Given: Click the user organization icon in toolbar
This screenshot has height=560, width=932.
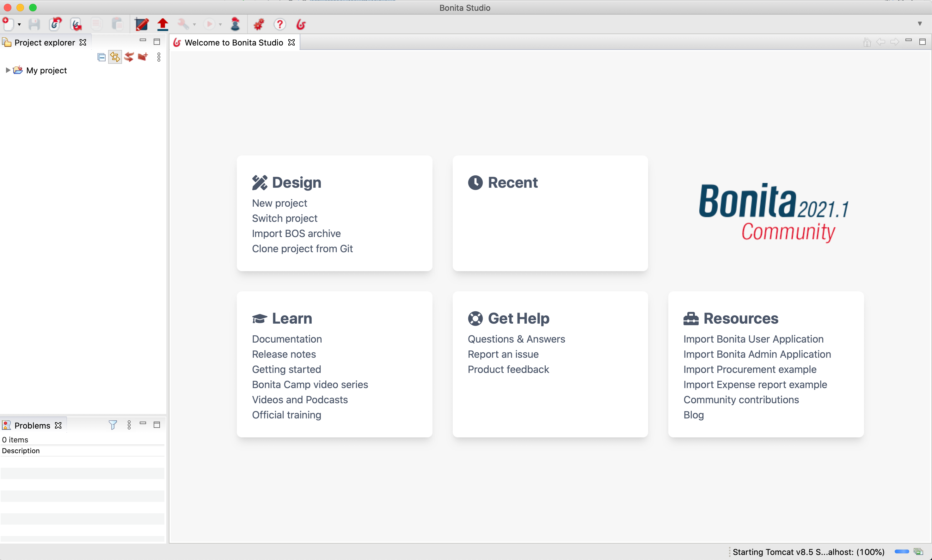Looking at the screenshot, I should 235,24.
